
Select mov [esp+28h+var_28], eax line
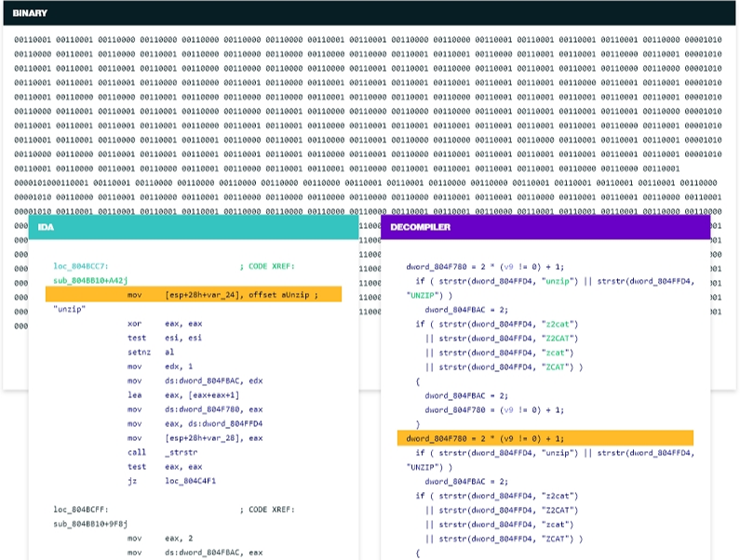(x=195, y=438)
